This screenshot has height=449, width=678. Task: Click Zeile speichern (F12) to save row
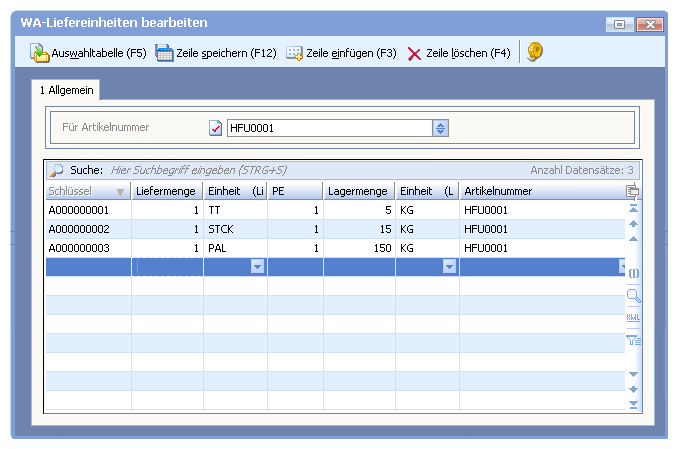click(216, 53)
